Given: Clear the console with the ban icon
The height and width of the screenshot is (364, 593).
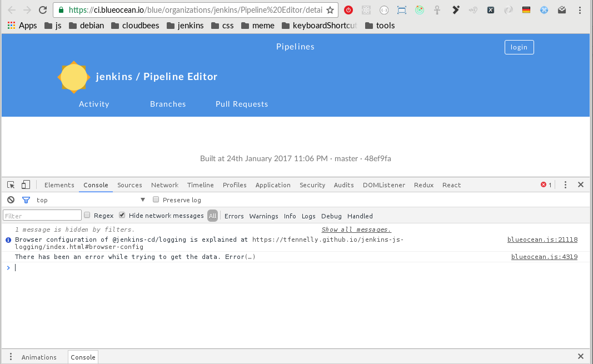Looking at the screenshot, I should pyautogui.click(x=11, y=200).
